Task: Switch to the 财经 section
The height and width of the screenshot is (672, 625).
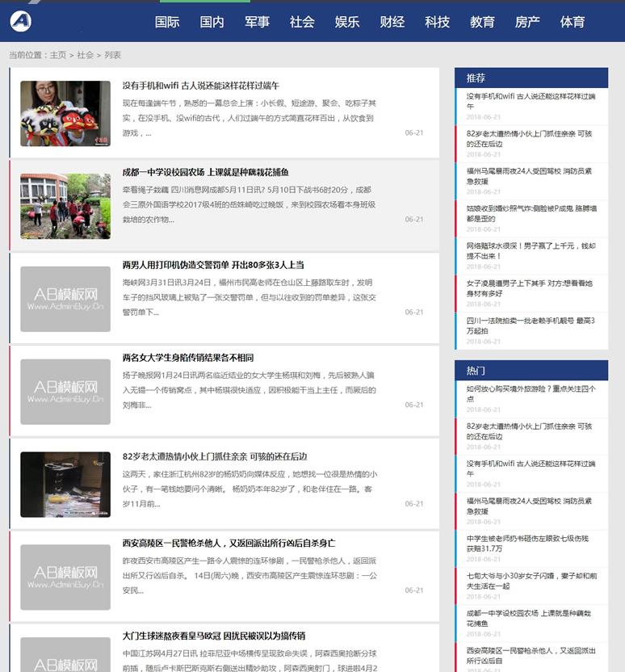Action: pyautogui.click(x=392, y=22)
